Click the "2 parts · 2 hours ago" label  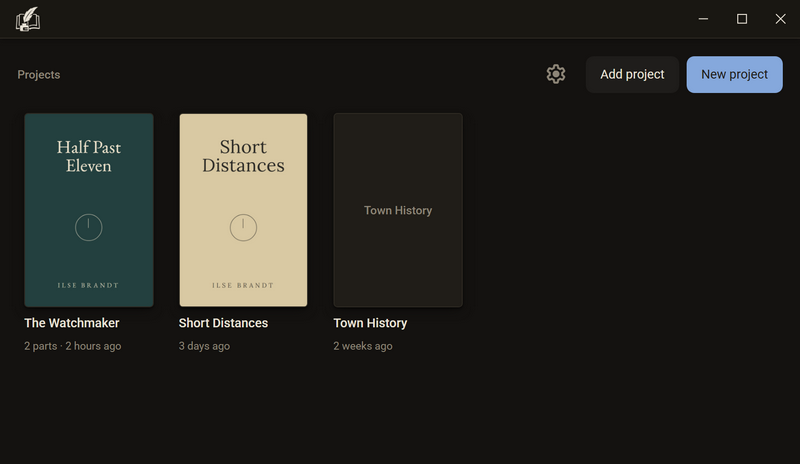click(x=72, y=346)
